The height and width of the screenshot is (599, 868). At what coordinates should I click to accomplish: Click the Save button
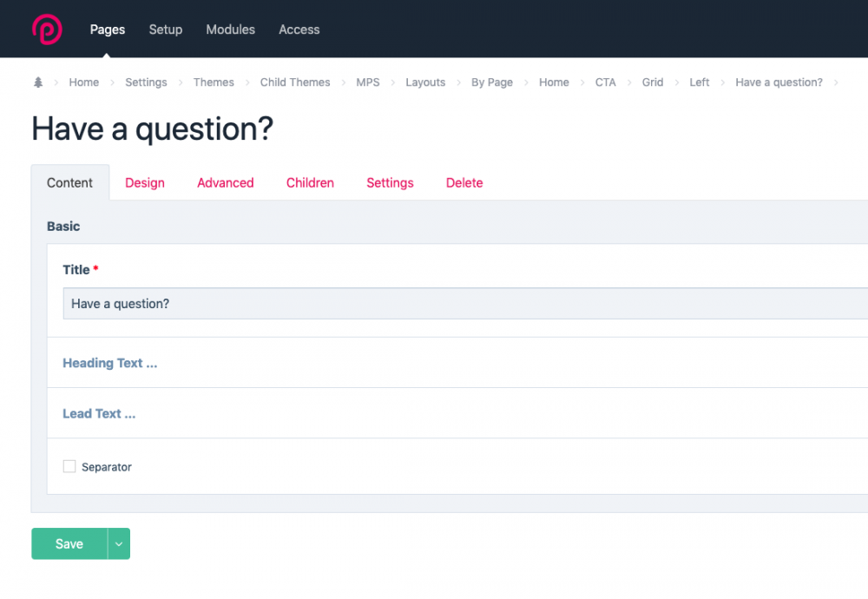tap(69, 544)
